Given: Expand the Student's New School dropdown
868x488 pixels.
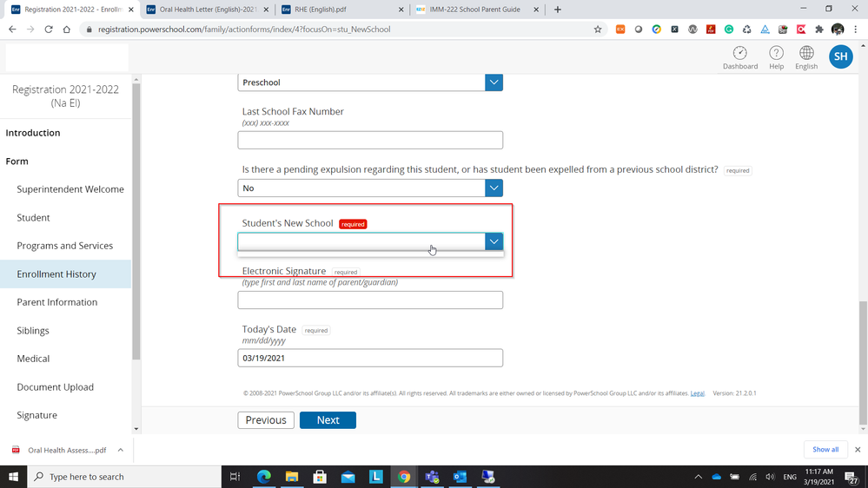Looking at the screenshot, I should pyautogui.click(x=494, y=241).
